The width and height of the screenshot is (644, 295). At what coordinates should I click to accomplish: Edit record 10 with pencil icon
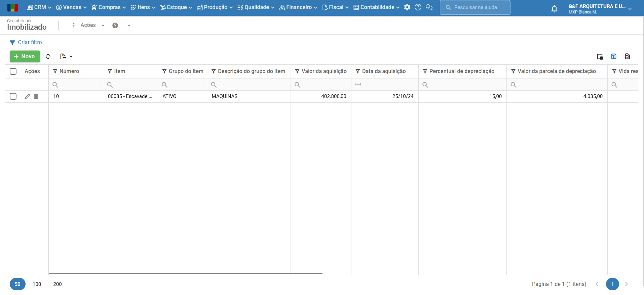pos(28,96)
